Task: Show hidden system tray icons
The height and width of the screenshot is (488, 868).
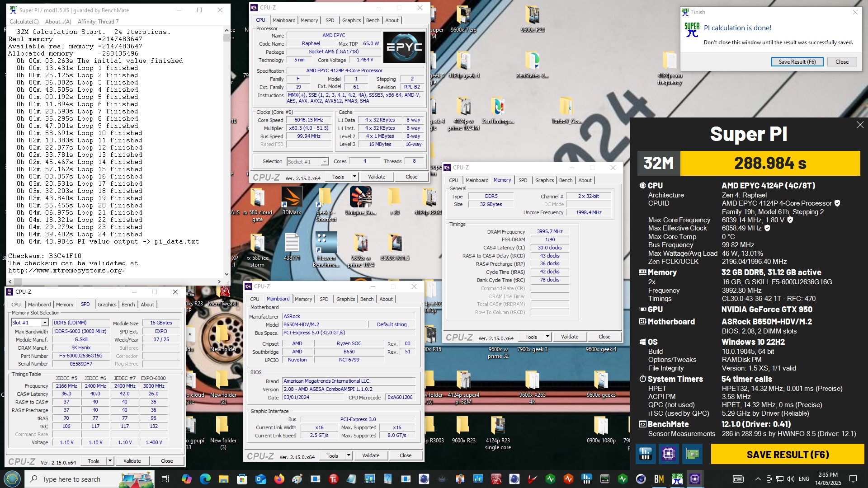Action: click(758, 479)
